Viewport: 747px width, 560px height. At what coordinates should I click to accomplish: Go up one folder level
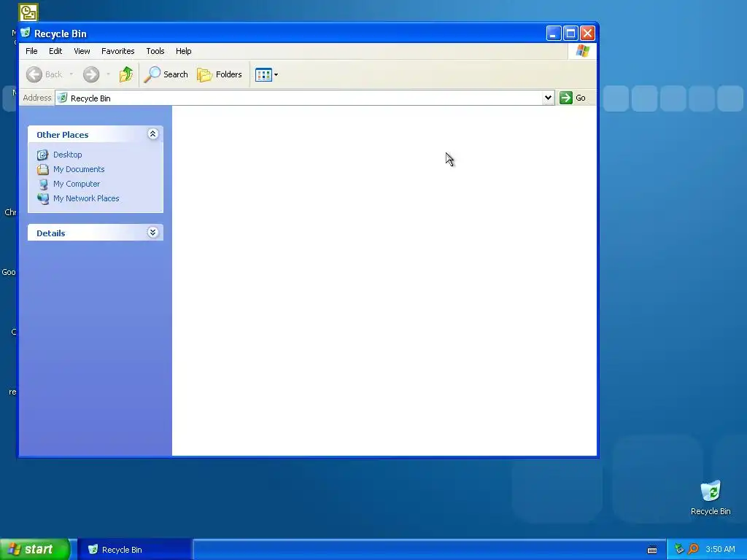coord(125,74)
